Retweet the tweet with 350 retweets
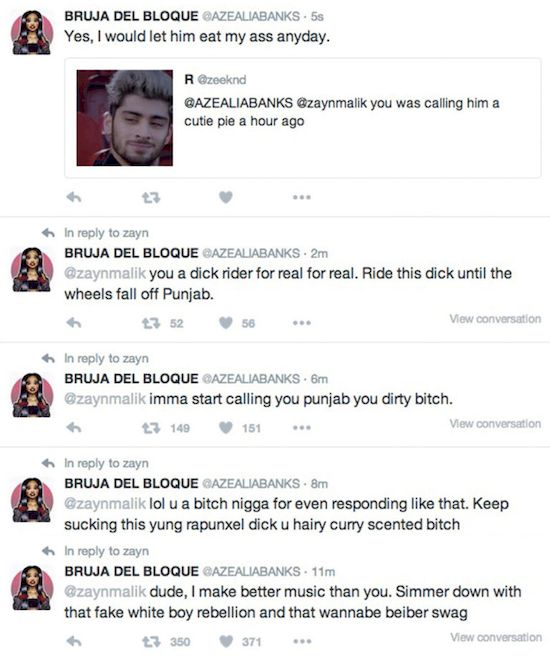Screen dimensions: 550x672 (x=151, y=642)
